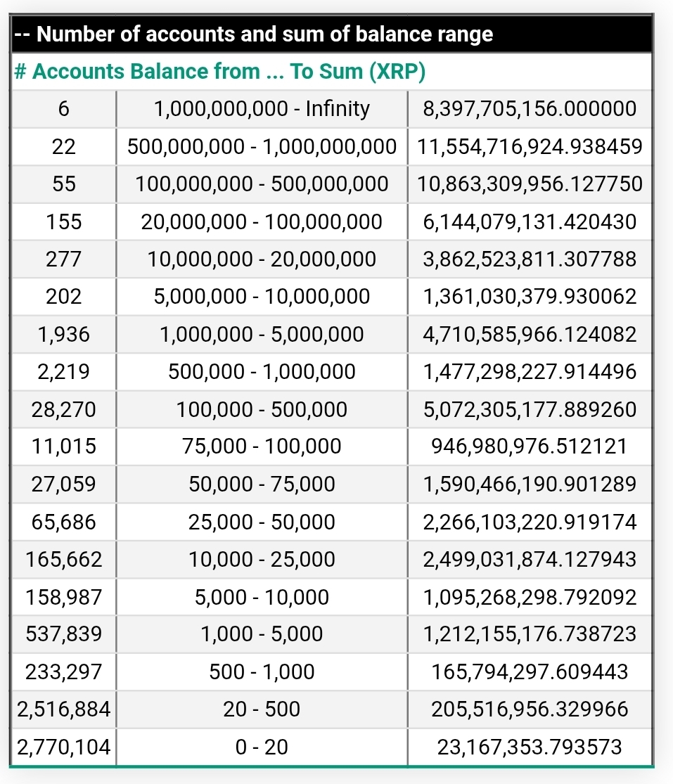Select the '5,000 - 10,000' balance range
This screenshot has width=673, height=784.
(262, 597)
